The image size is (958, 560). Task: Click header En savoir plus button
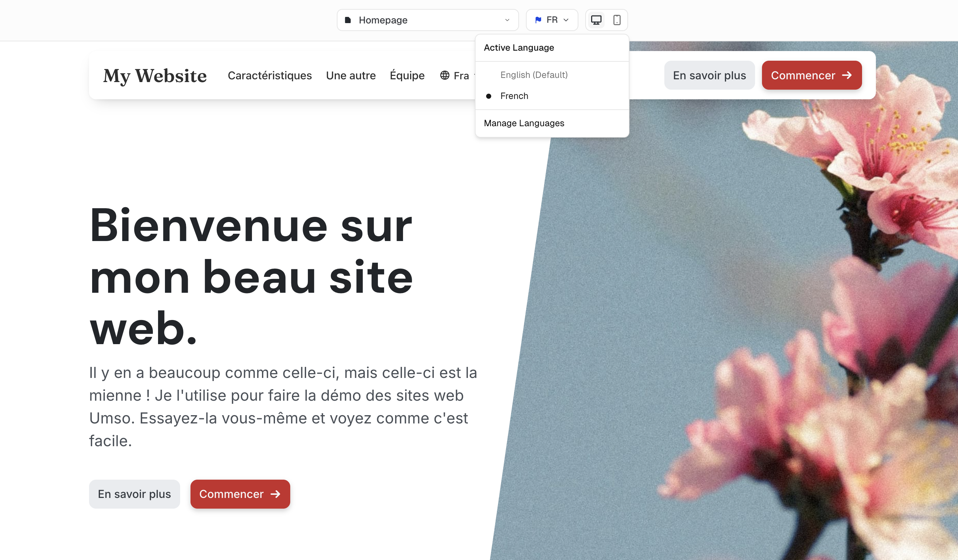pos(709,75)
